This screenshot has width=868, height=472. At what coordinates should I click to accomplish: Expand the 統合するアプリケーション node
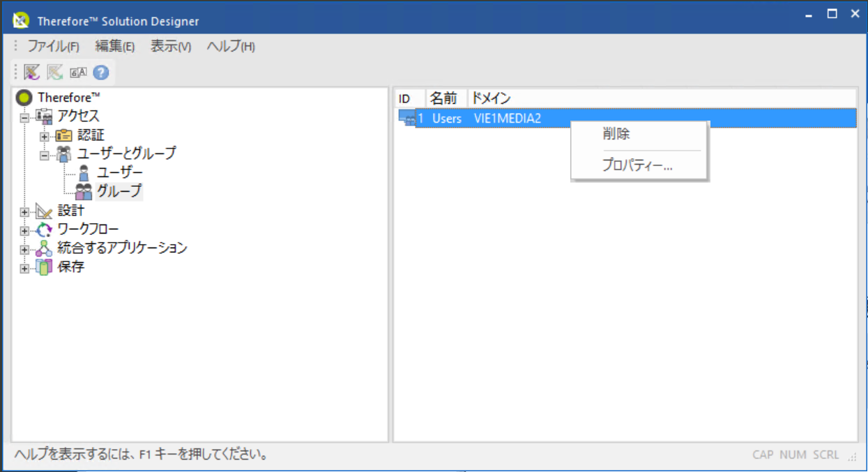[x=25, y=250]
